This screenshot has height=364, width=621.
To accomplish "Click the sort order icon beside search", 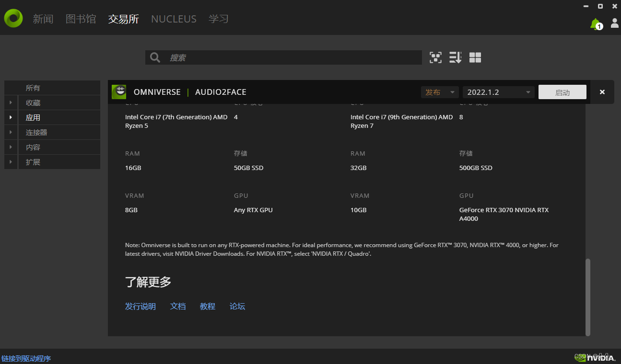I will coord(455,57).
